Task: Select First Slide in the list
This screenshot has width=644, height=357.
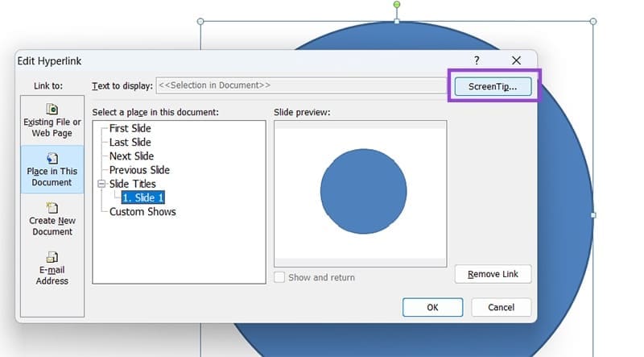Action: tap(130, 128)
